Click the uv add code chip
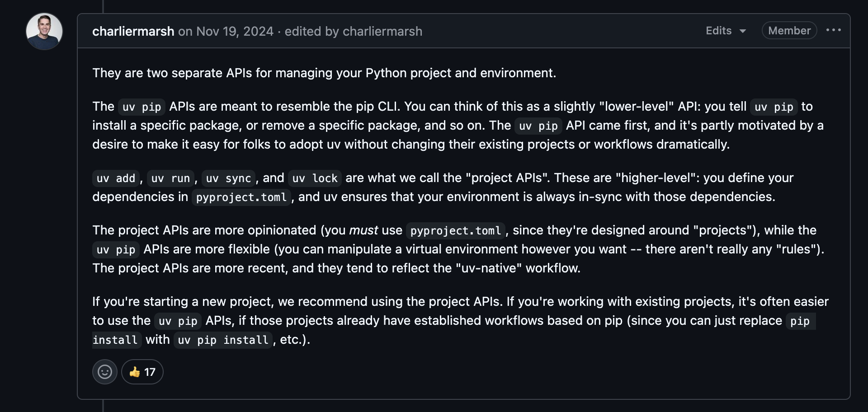The width and height of the screenshot is (868, 412). point(115,178)
